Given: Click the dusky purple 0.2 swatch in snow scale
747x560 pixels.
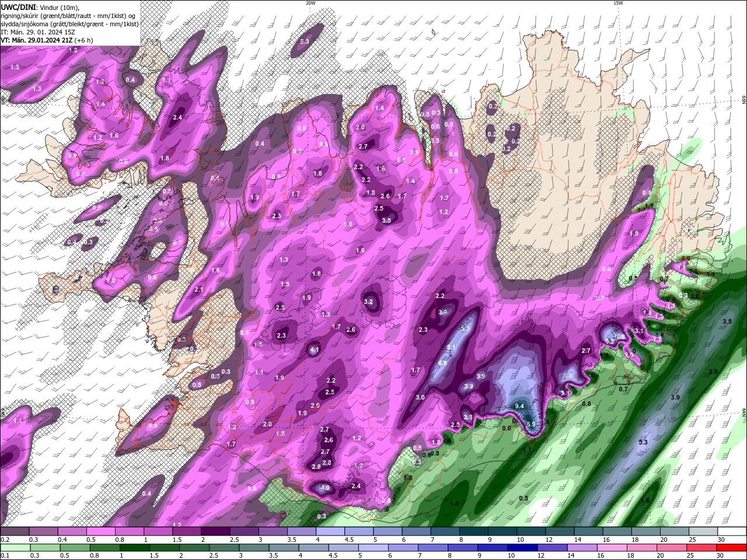Looking at the screenshot, I should [15, 531].
